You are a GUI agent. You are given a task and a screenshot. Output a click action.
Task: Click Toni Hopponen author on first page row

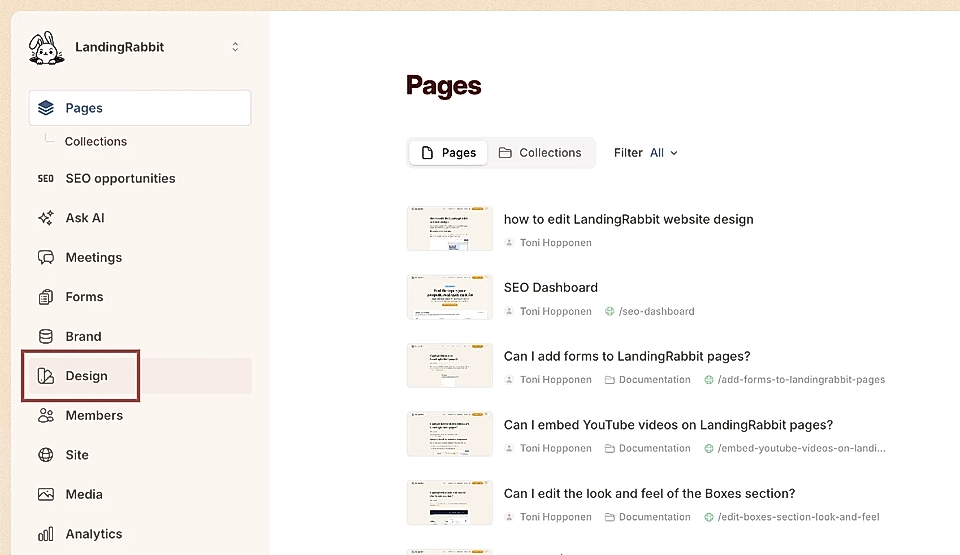[x=555, y=243]
